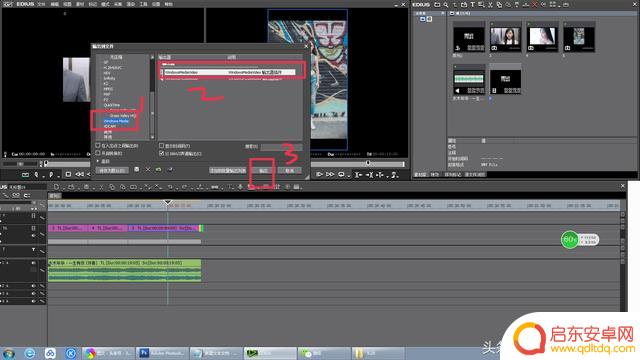The height and width of the screenshot is (360, 640).
Task: Click the cancel button in the export dialog
Action: point(289,170)
